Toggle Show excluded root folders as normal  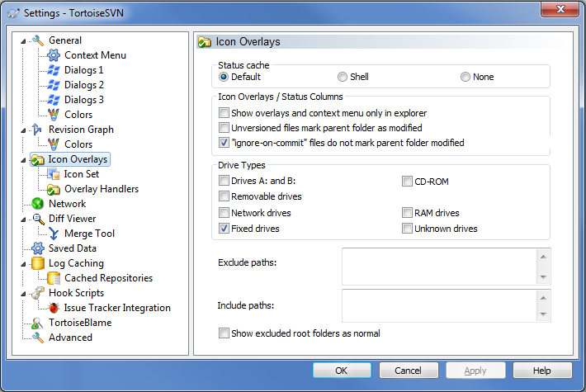tap(224, 333)
